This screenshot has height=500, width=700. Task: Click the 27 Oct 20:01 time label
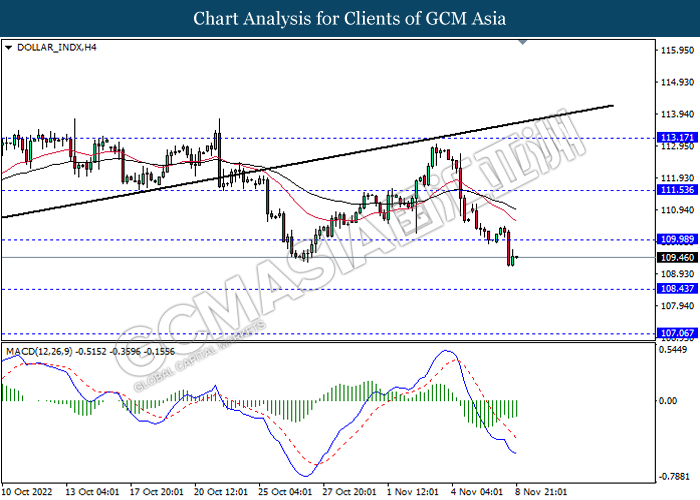tap(350, 492)
